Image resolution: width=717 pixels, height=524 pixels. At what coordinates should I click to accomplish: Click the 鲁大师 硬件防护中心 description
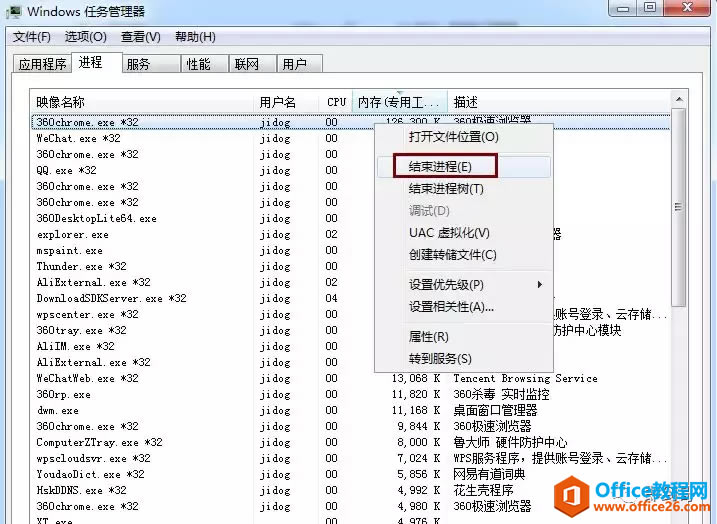(510, 442)
